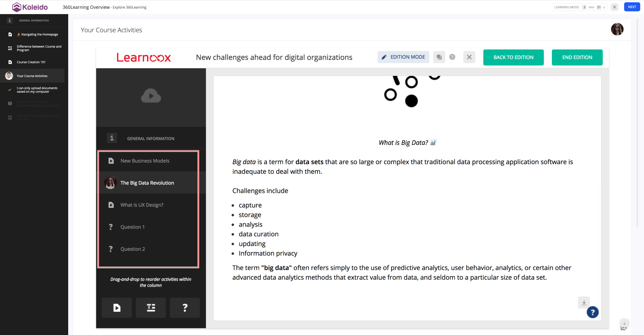Click the blue help bubble icon
This screenshot has width=644, height=335.
[592, 312]
